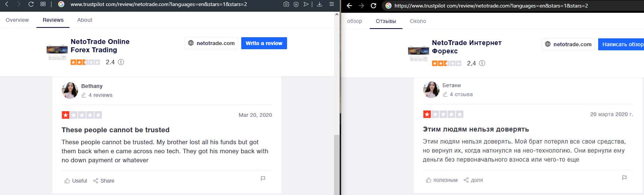The image size is (644, 195).
Task: Click info icon next to 2.4 rating
Action: pyautogui.click(x=121, y=62)
